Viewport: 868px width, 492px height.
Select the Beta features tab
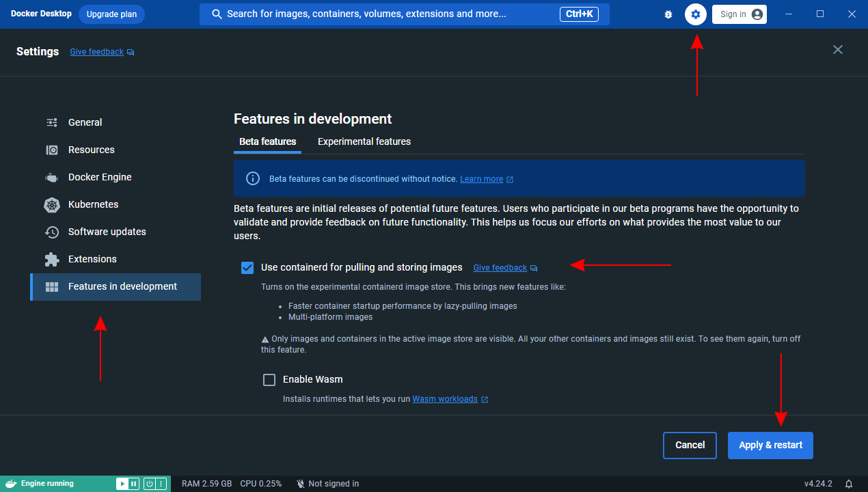point(267,141)
